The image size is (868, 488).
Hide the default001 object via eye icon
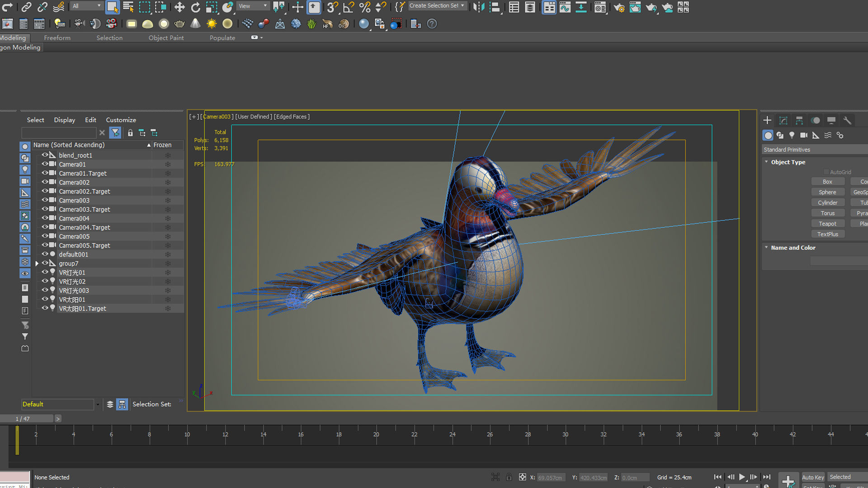[x=45, y=254]
